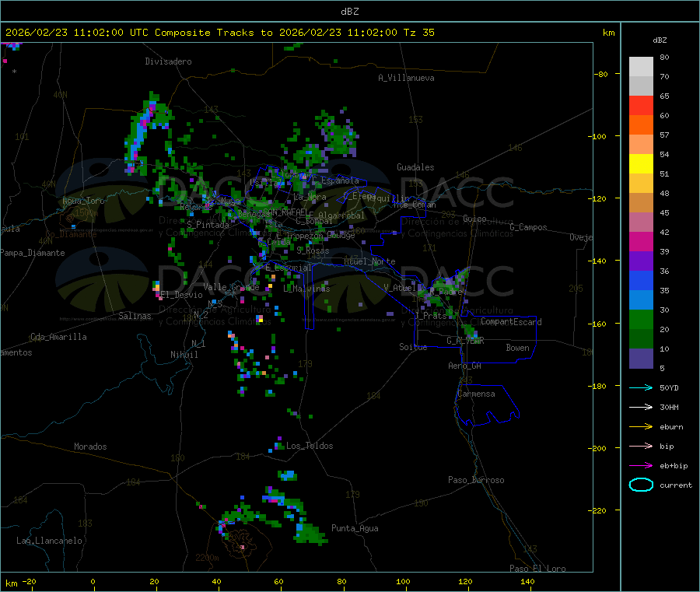This screenshot has width=700, height=592.
Task: Click the 0 km horizontal axis tick label
Action: 93,581
